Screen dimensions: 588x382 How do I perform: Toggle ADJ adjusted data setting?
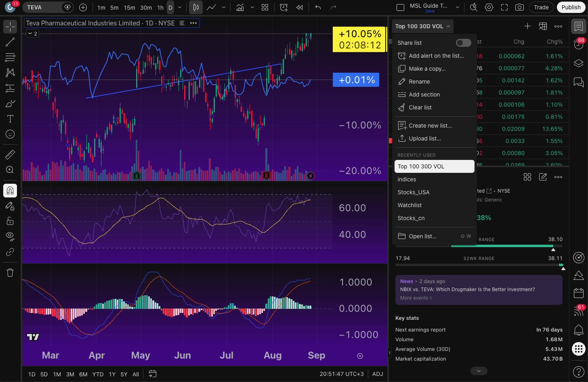(378, 374)
